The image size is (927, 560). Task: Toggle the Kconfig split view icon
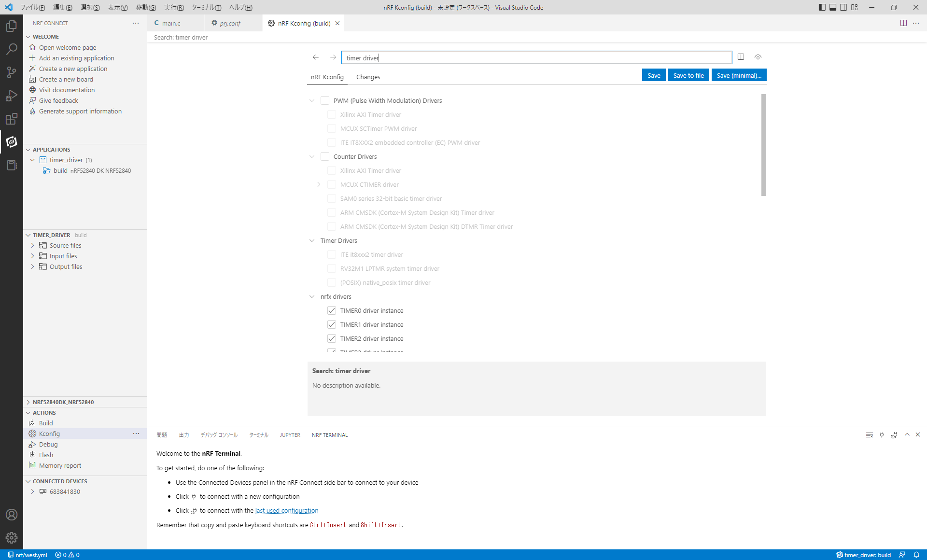click(x=741, y=57)
